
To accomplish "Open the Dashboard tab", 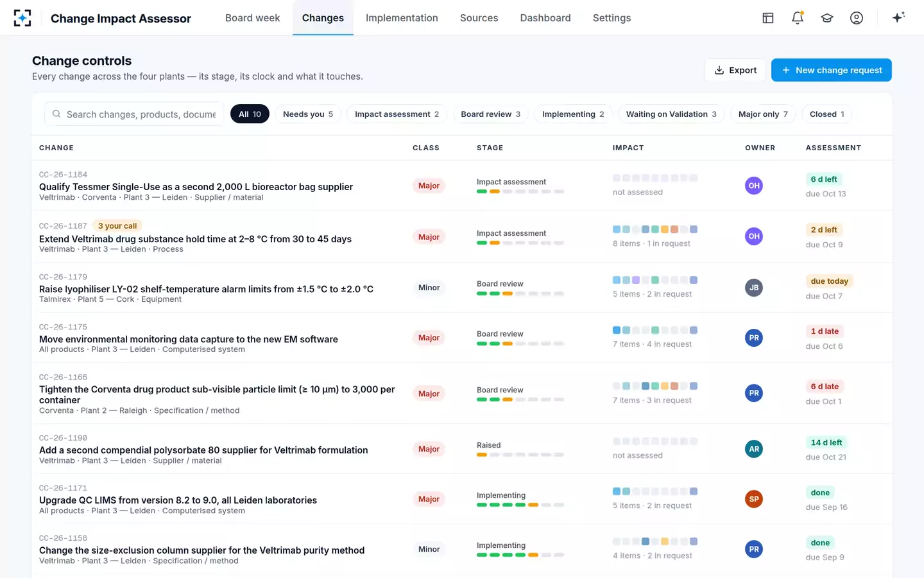I will coord(545,18).
